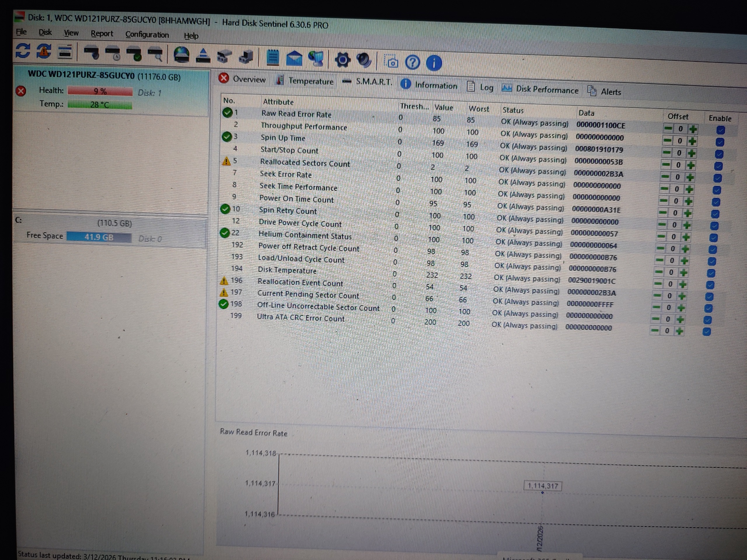Click the refresh icon with warning triangle
747x560 pixels.
44,52
